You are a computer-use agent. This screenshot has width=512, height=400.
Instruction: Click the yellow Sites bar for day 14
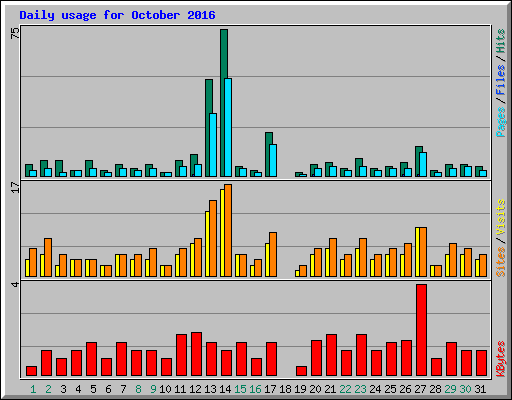[222, 233]
